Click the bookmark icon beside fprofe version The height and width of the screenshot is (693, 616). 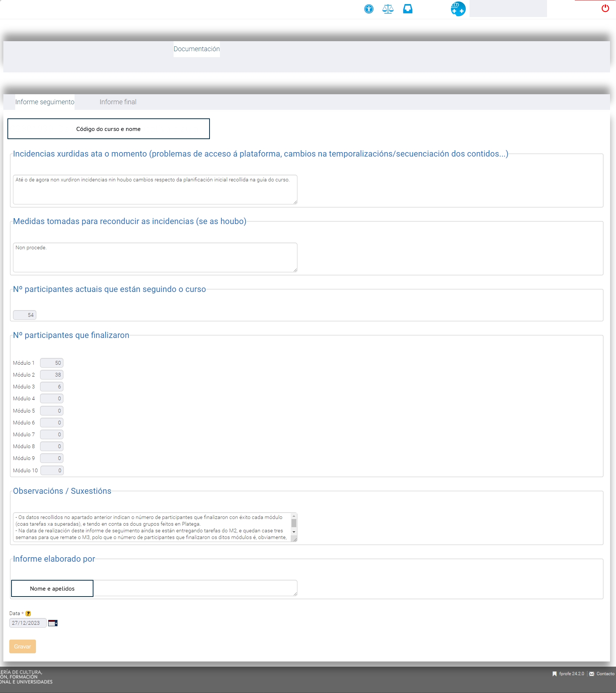554,674
